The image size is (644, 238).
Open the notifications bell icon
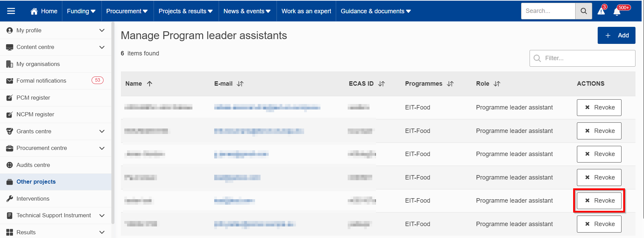click(617, 12)
